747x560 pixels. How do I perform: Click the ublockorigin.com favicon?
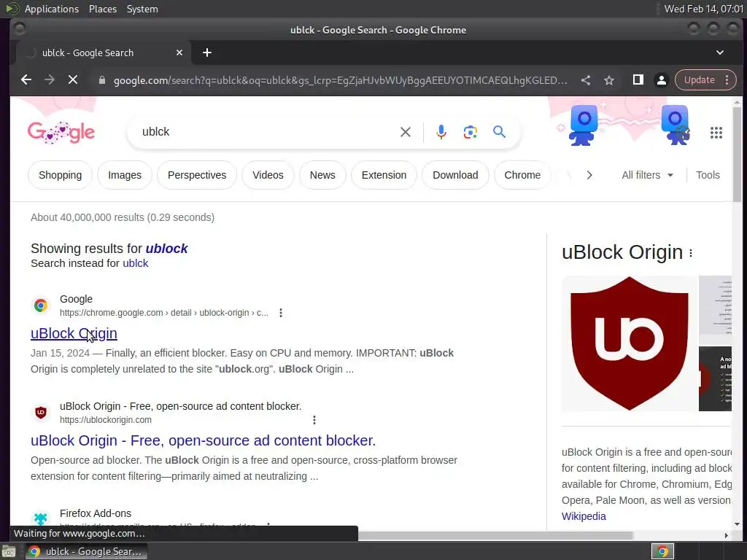pos(41,413)
